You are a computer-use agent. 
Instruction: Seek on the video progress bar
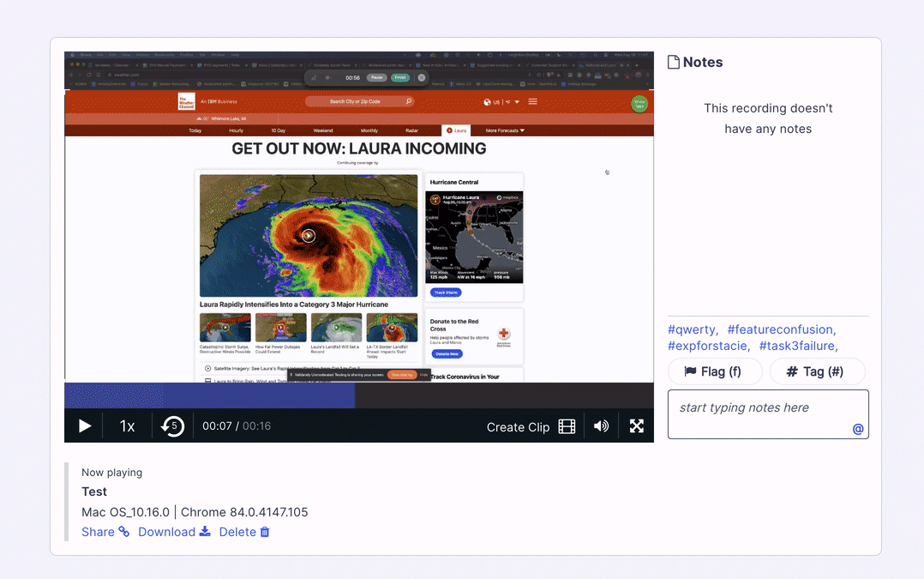pyautogui.click(x=359, y=395)
